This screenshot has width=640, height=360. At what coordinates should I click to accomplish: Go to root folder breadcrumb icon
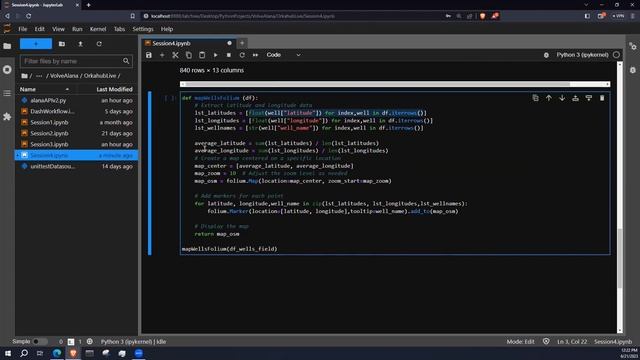24,76
